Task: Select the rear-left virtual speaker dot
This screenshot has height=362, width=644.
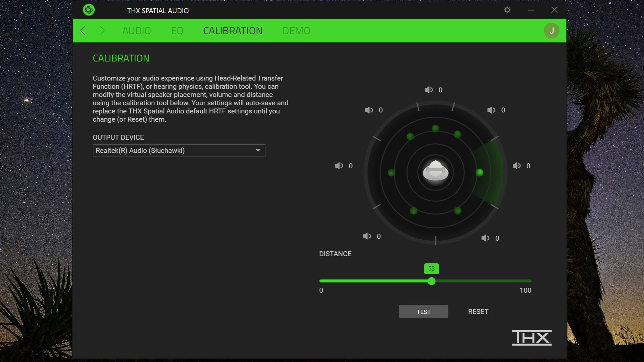Action: coord(414,211)
